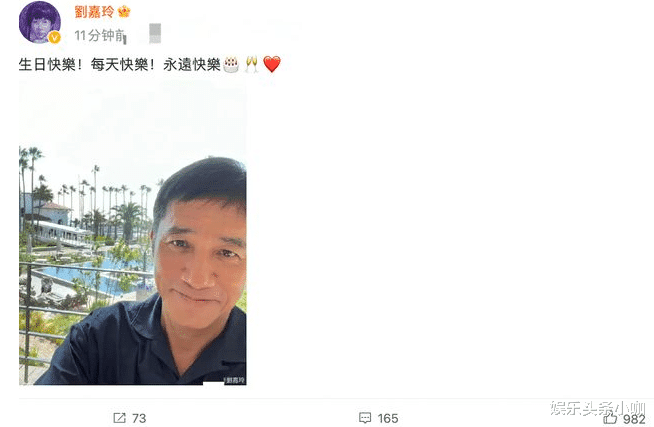Click the orange verified V badge
The height and width of the screenshot is (427, 654).
55,38
